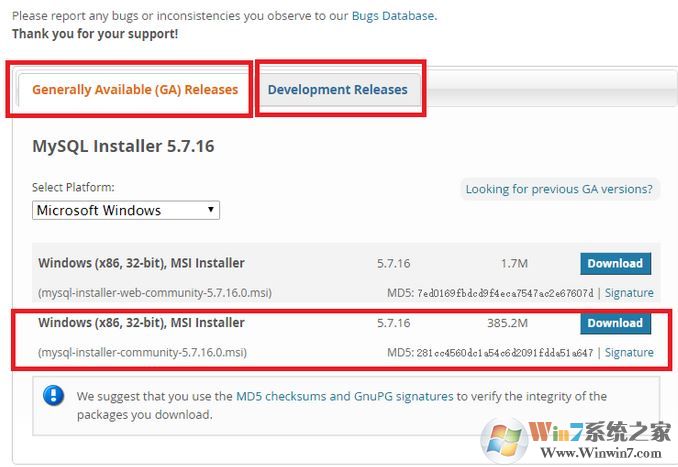Select filename mysql-installer-community-5.7.16.0.msi text
678x467 pixels.
(x=142, y=352)
